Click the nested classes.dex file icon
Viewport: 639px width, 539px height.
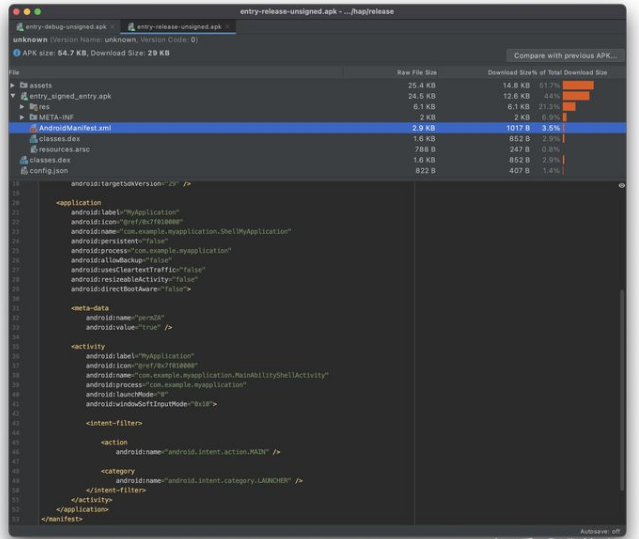click(33, 139)
